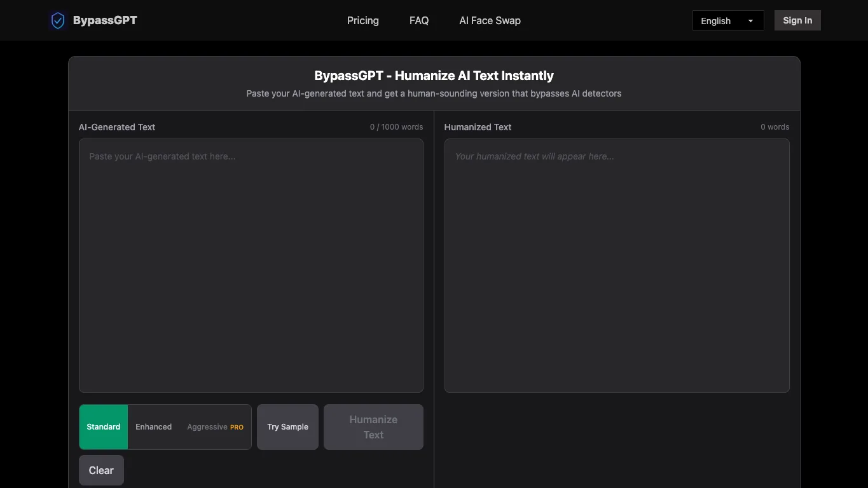Screen dimensions: 868x488
Task: Select the Enhanced humanize mode
Action: tap(154, 427)
